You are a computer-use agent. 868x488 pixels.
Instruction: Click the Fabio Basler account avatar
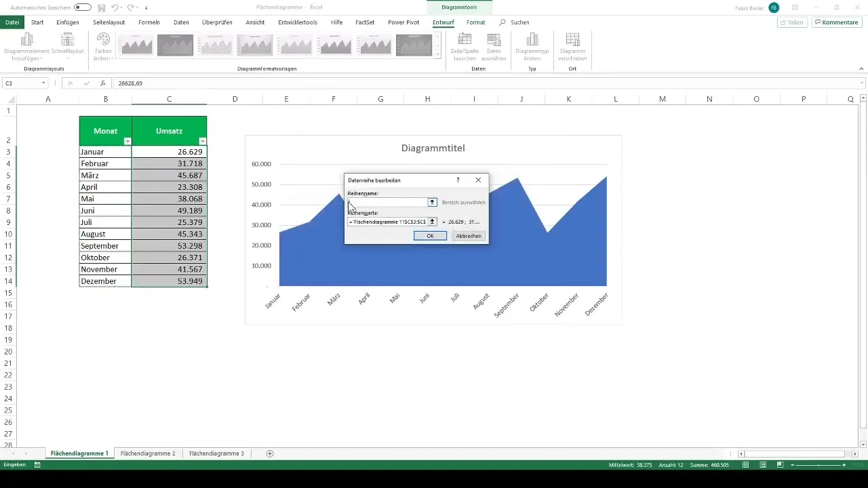pyautogui.click(x=774, y=7)
